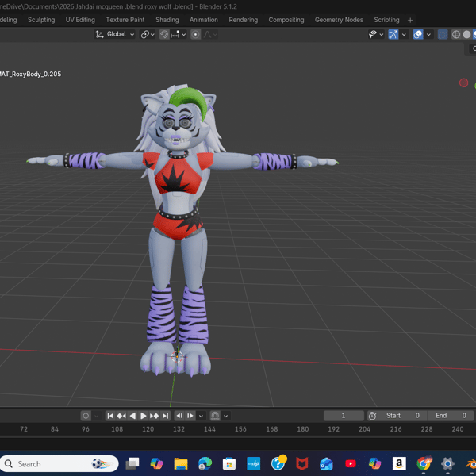Click the red X axis gizmo ball
The width and height of the screenshot is (476, 476).
463,83
